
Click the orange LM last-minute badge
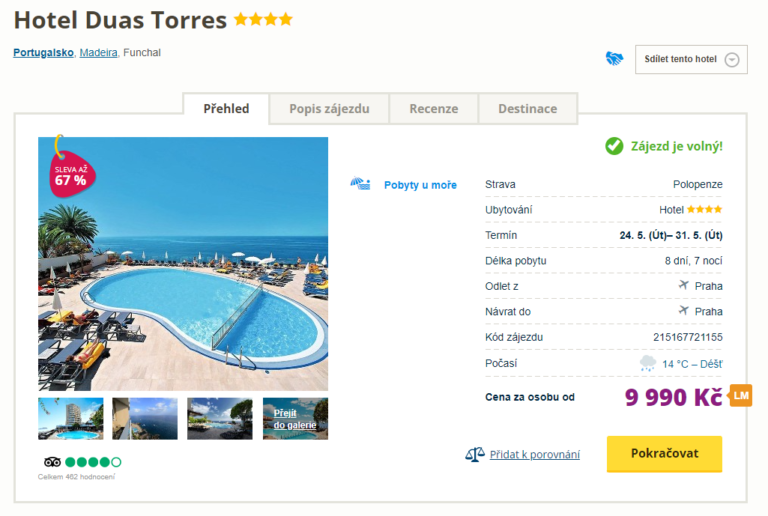[x=741, y=396]
